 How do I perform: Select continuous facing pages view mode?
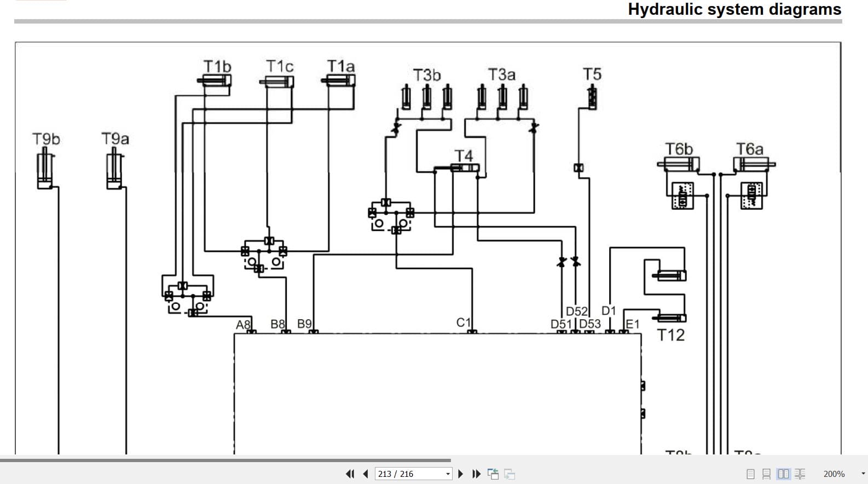800,474
